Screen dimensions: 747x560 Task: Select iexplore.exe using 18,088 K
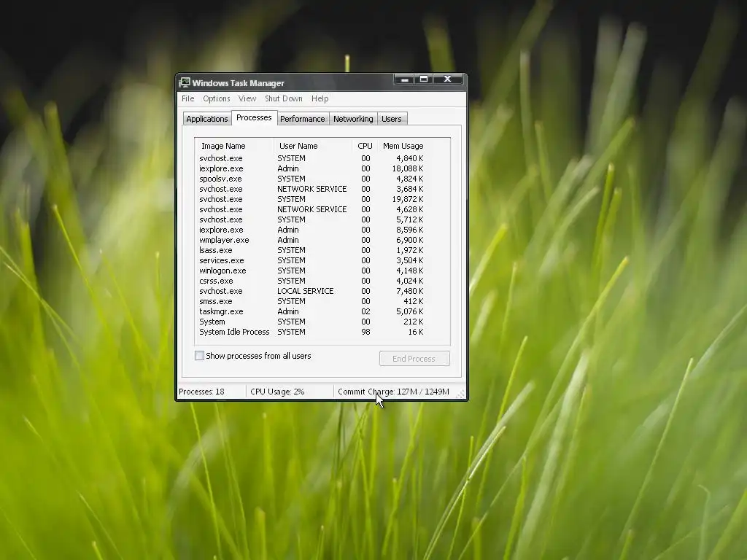(311, 168)
